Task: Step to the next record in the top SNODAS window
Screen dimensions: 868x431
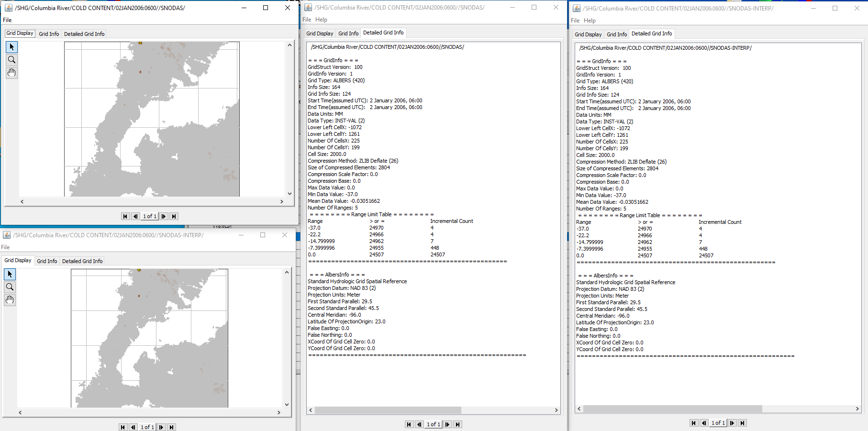Action: tap(163, 216)
